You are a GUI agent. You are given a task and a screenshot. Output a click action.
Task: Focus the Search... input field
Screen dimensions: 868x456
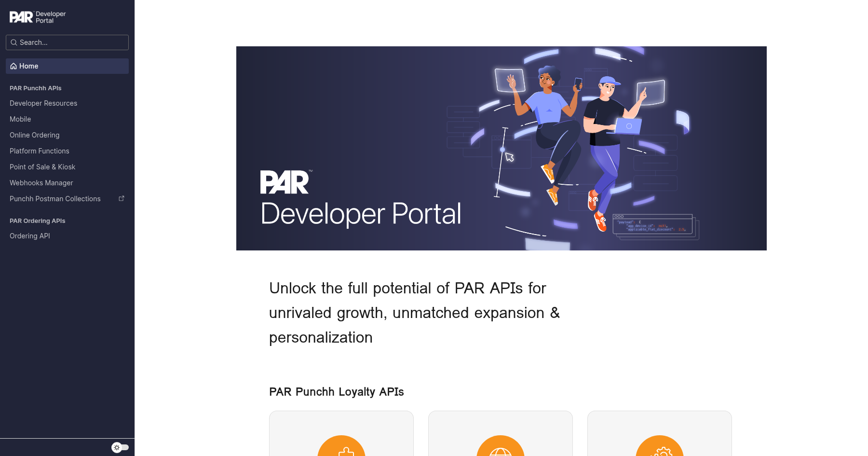tap(67, 42)
